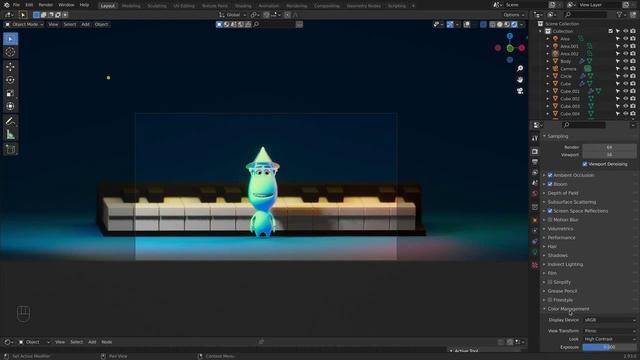Adjust the Exposure slider

[609, 347]
